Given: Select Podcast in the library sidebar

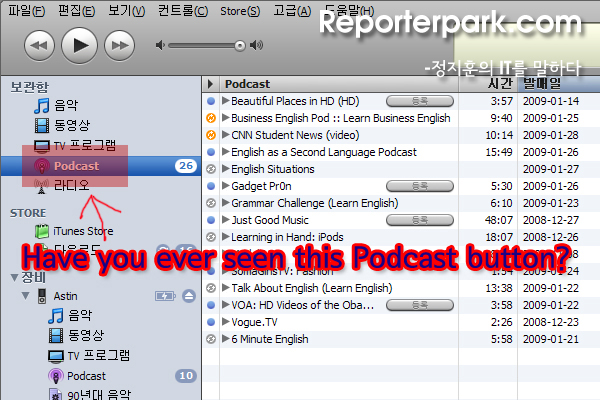Looking at the screenshot, I should (x=101, y=166).
